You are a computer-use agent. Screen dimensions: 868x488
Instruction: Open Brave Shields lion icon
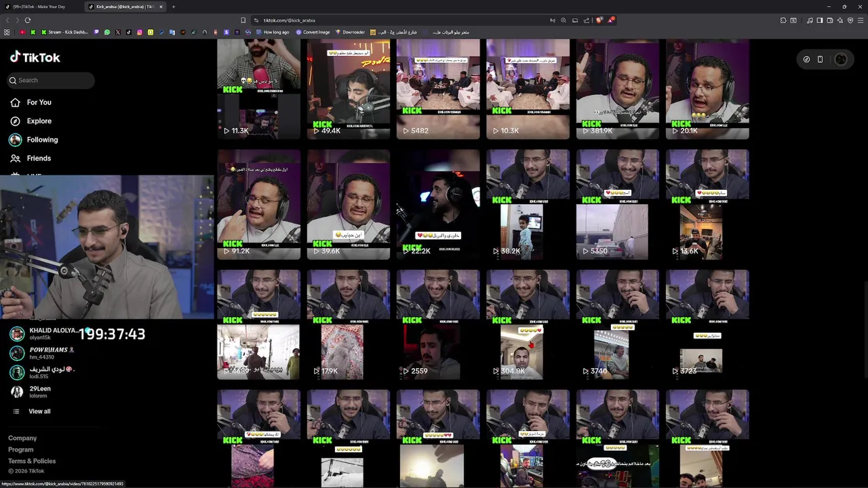point(599,20)
